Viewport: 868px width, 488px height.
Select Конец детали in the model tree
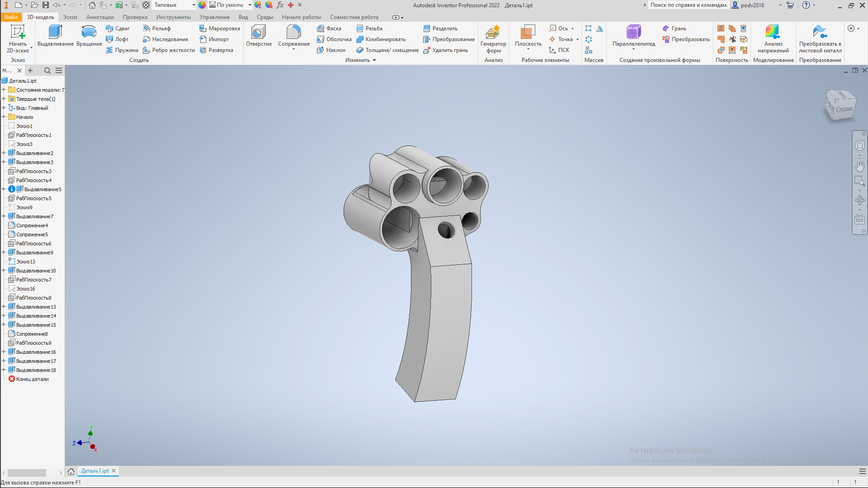(32, 379)
